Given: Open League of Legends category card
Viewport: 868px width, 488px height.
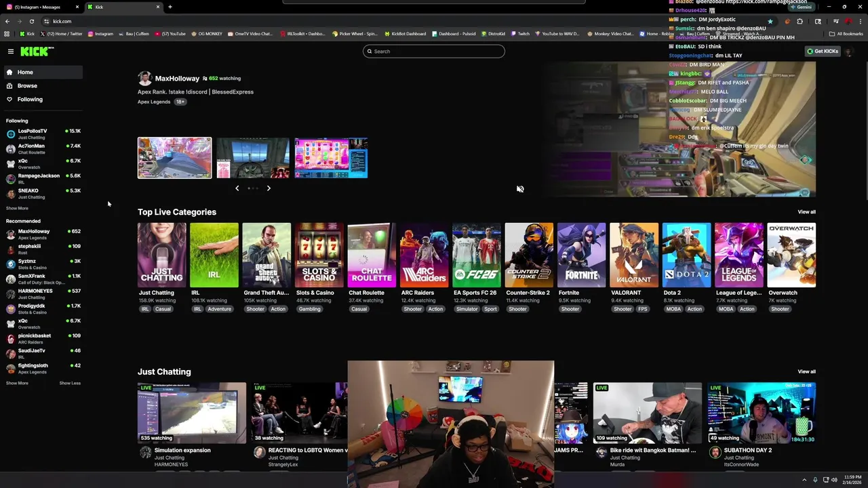Looking at the screenshot, I should [x=739, y=255].
